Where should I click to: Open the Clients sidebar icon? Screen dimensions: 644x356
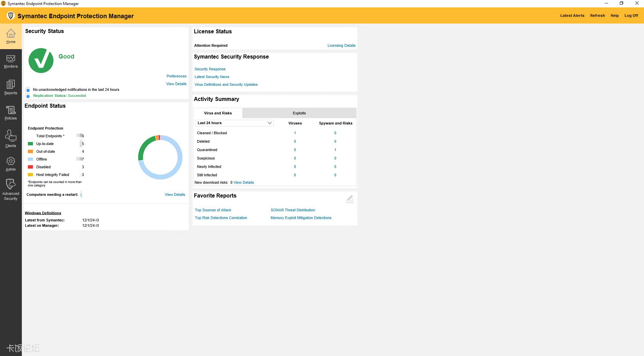click(x=11, y=136)
